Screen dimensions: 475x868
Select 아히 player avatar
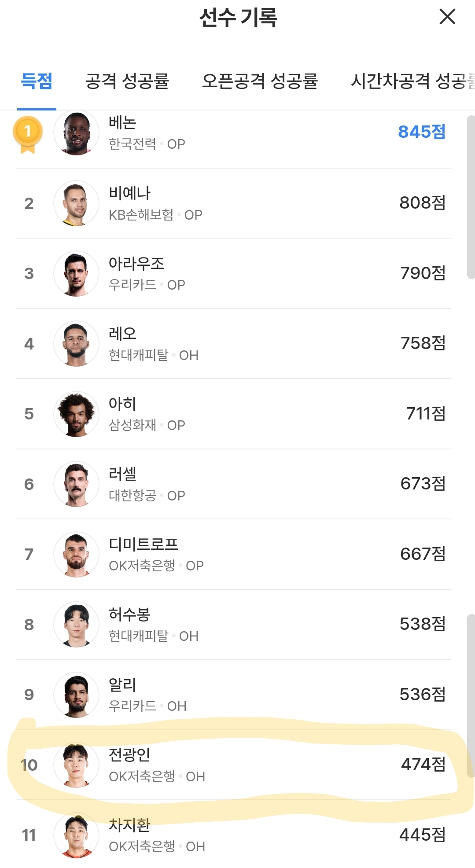coord(76,414)
